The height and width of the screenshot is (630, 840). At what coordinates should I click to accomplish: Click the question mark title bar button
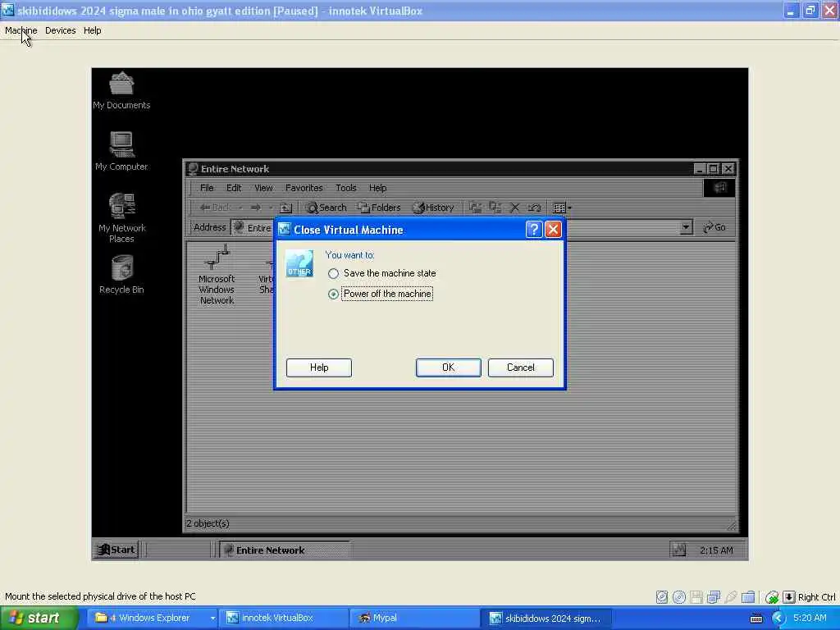533,230
